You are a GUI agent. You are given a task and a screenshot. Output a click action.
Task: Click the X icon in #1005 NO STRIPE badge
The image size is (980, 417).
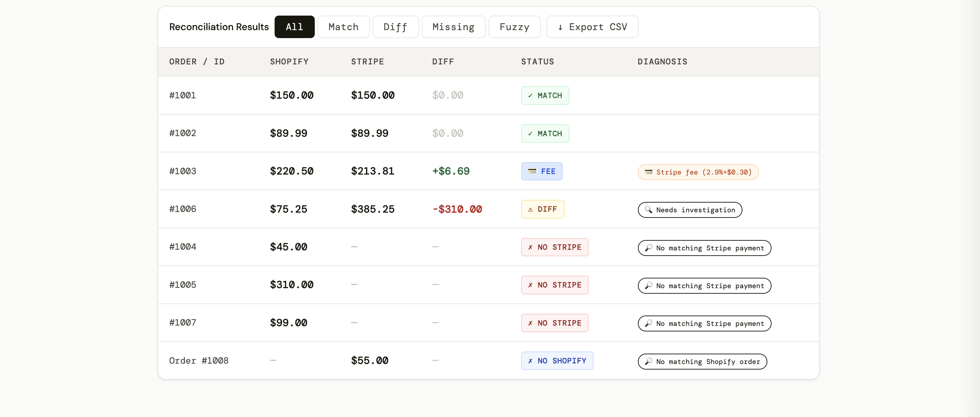point(530,285)
